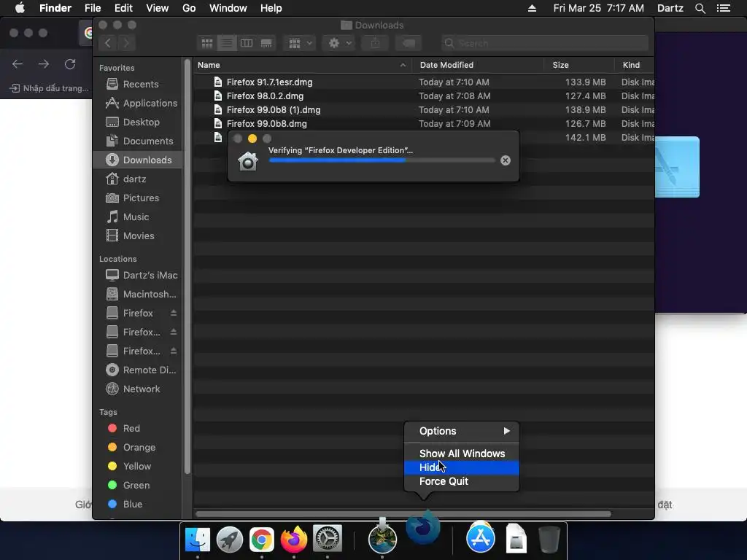The height and width of the screenshot is (560, 747).
Task: Open the Window menu in menu bar
Action: click(x=228, y=8)
